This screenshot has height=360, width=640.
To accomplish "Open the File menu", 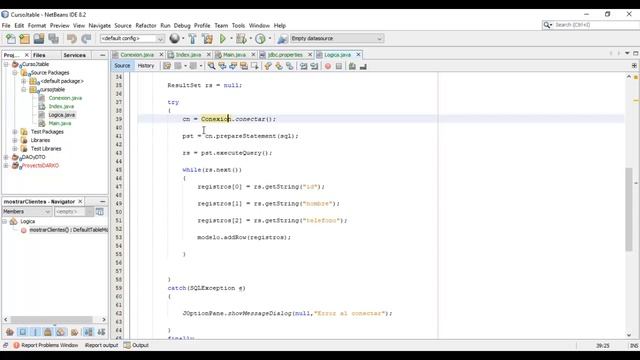I will point(6,25).
